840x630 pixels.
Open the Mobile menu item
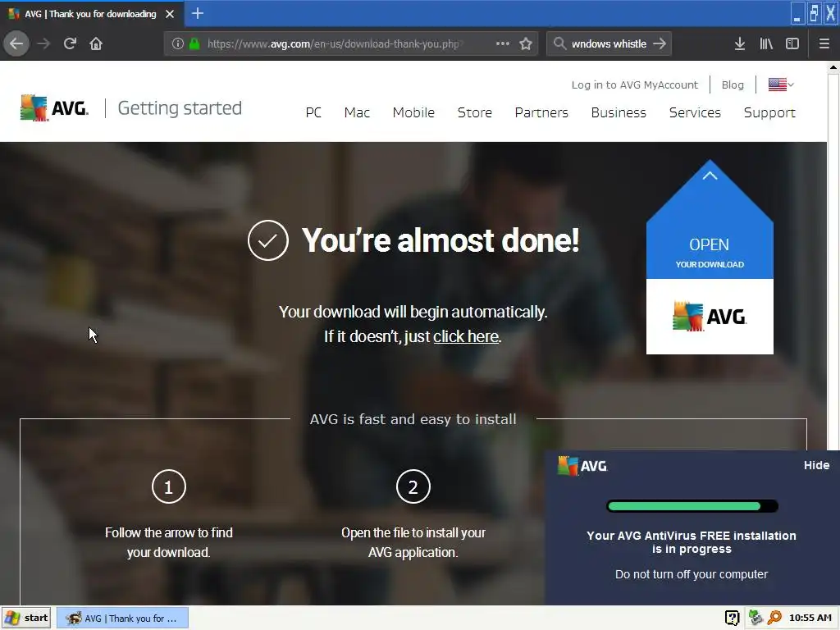coord(413,112)
